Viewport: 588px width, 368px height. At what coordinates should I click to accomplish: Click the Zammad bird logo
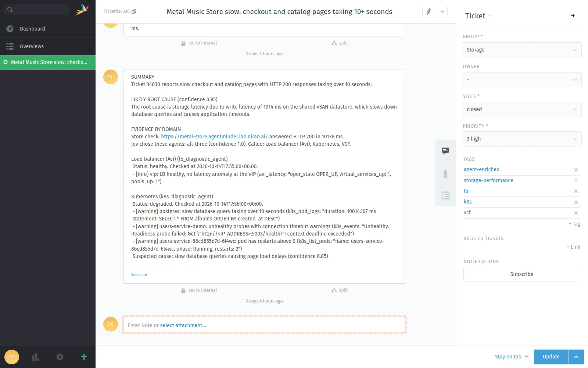(82, 10)
